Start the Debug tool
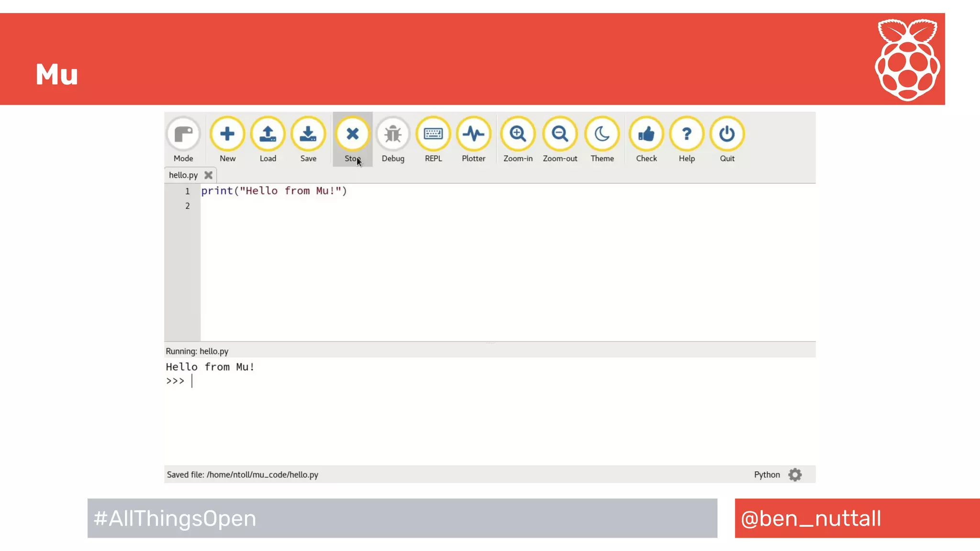980x551 pixels. pos(393,134)
